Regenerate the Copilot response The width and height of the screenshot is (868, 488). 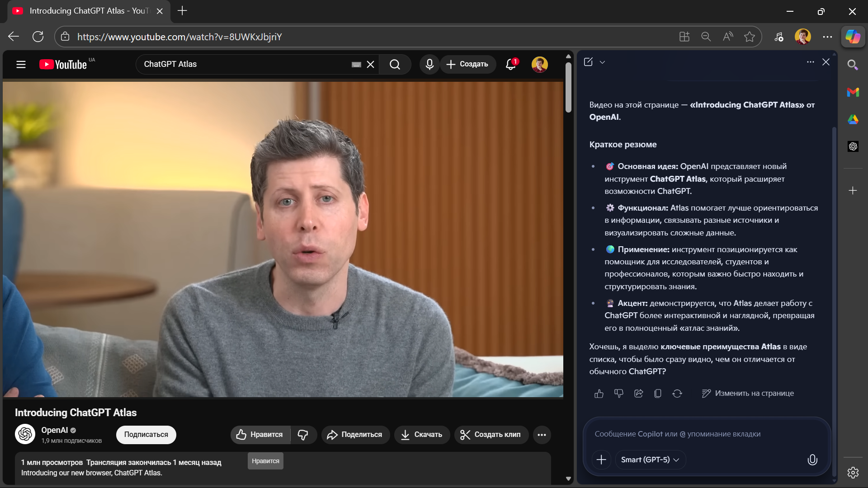(677, 394)
